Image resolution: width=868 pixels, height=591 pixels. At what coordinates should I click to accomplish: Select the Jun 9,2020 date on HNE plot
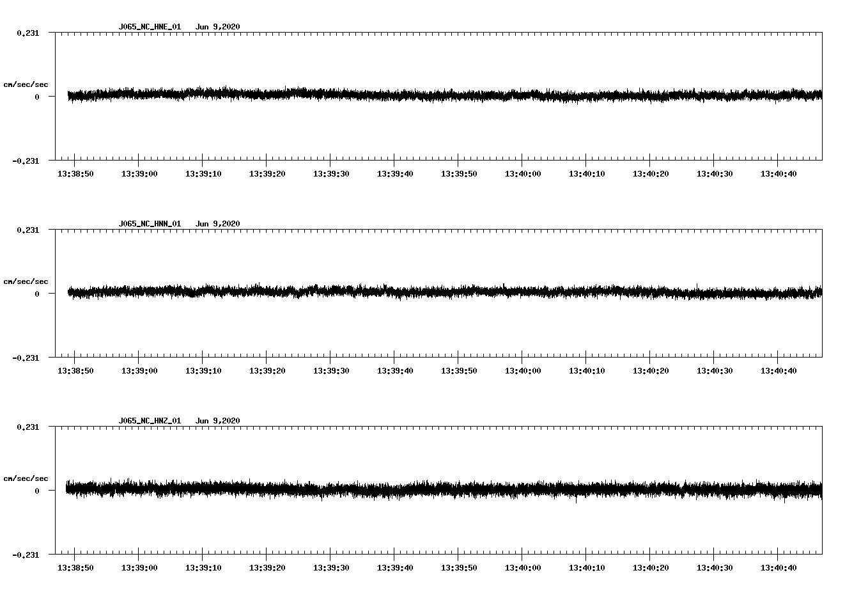[218, 27]
